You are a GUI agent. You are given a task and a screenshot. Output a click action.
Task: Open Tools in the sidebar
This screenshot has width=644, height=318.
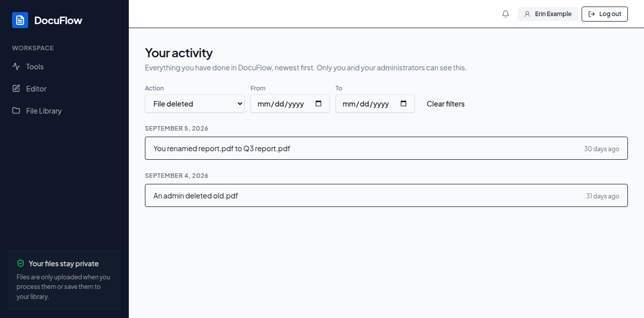64,66
